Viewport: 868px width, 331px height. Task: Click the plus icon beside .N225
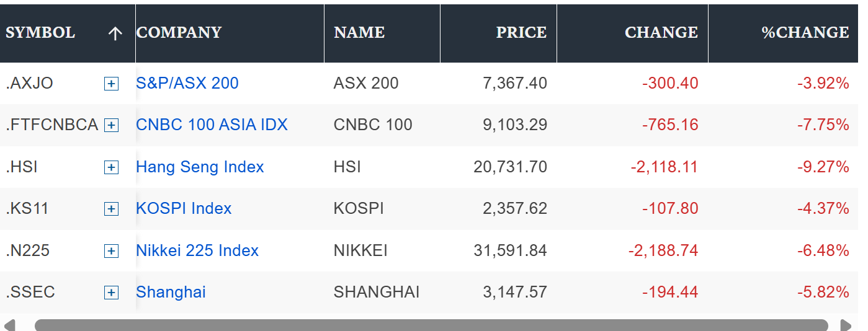(111, 251)
